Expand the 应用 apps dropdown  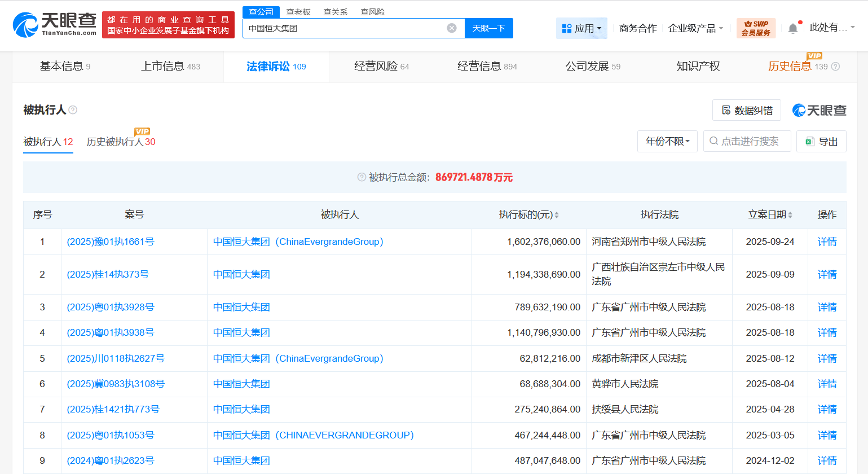pyautogui.click(x=581, y=28)
